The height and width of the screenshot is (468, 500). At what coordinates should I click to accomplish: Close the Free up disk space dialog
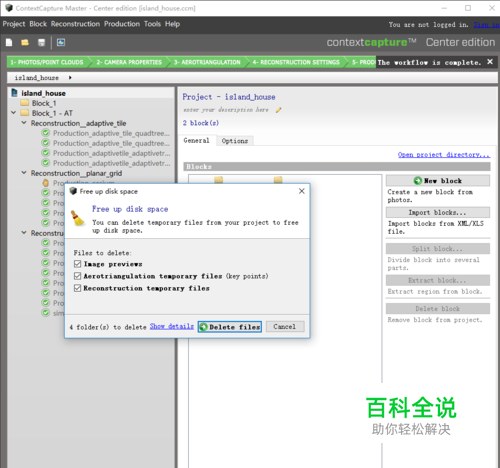pos(302,191)
